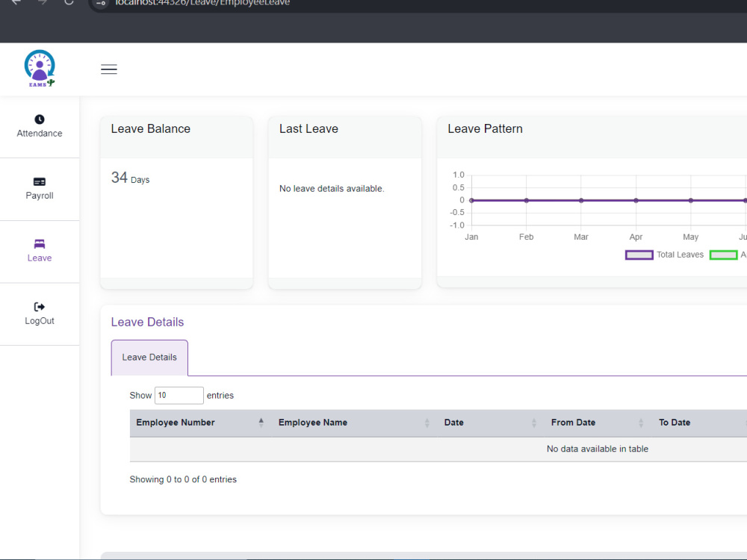Click the Apr data point on chart
747x560 pixels.
coord(636,200)
